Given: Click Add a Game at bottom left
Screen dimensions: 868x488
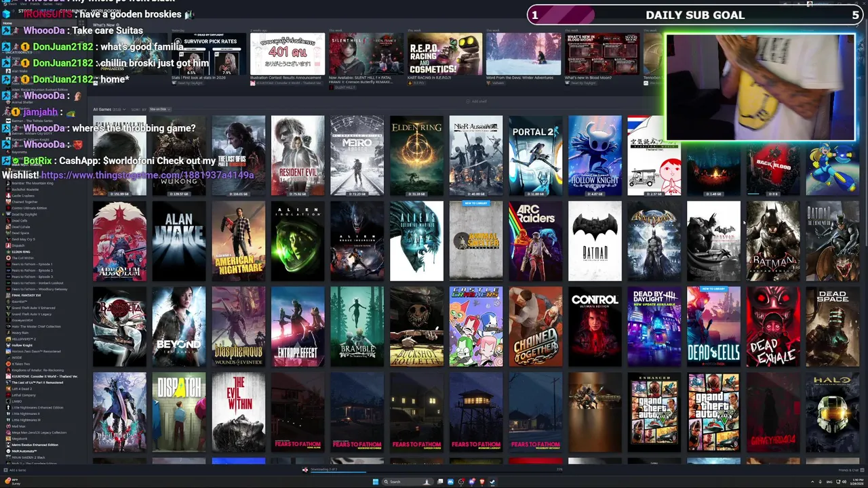Looking at the screenshot, I should coord(15,470).
